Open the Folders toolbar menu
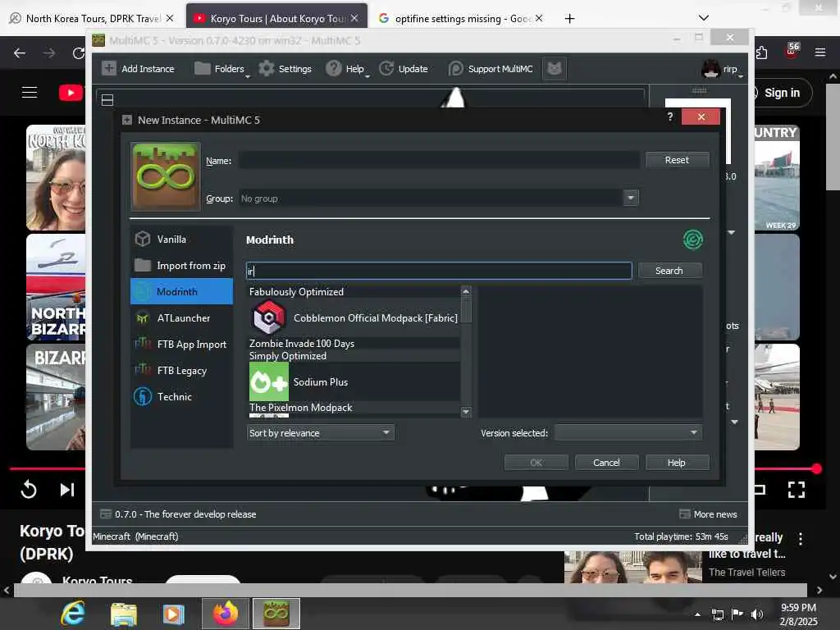 221,69
